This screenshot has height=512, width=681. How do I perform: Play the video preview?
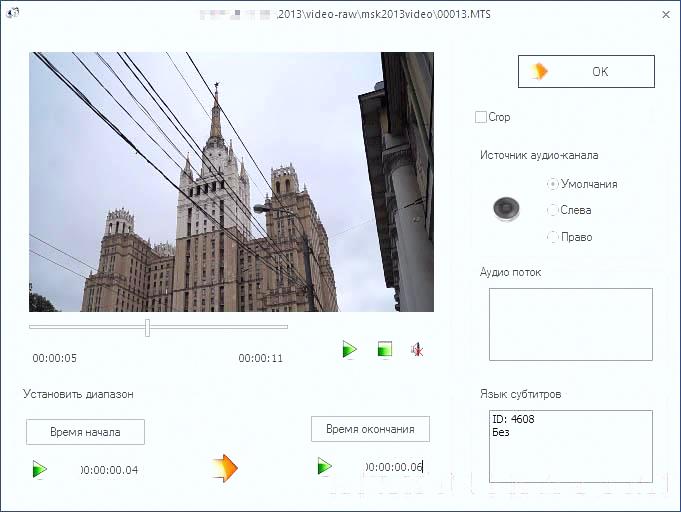pyautogui.click(x=349, y=349)
